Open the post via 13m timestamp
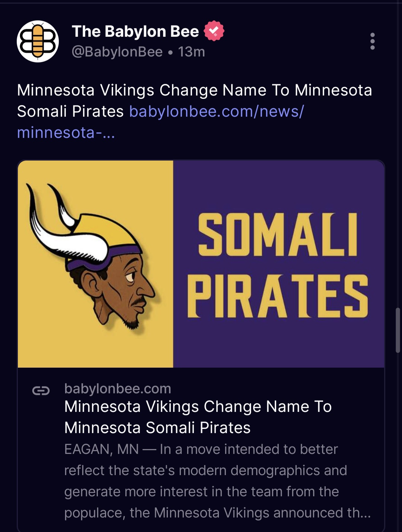This screenshot has width=402, height=532. 191,52
